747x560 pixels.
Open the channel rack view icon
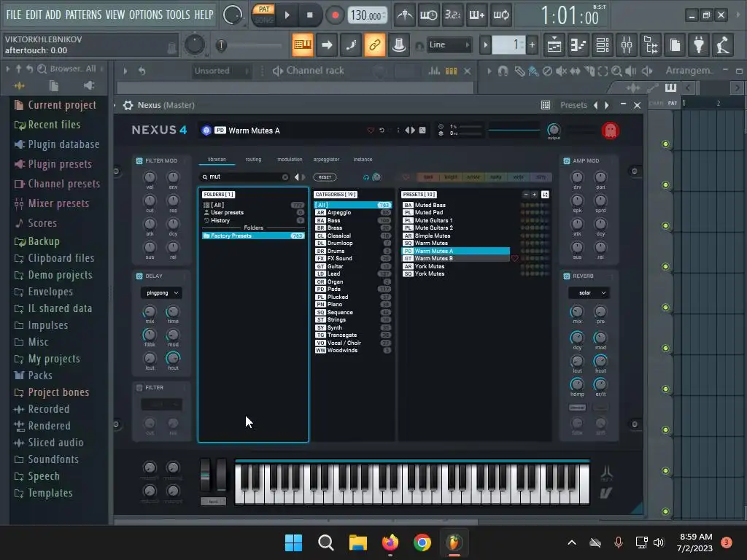[602, 44]
